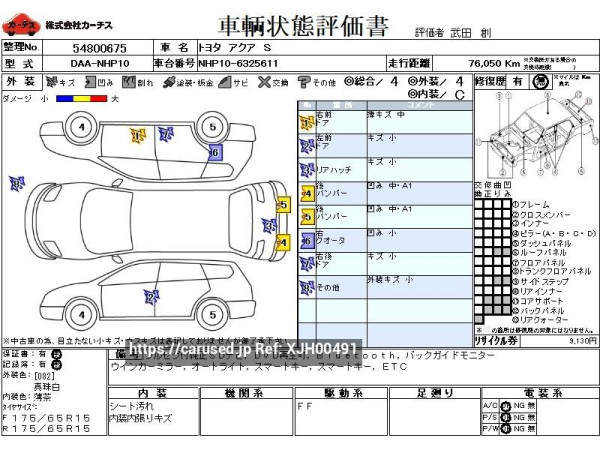
Task: Click icon 1 in the 右前ドア table row
Action: pos(307,123)
